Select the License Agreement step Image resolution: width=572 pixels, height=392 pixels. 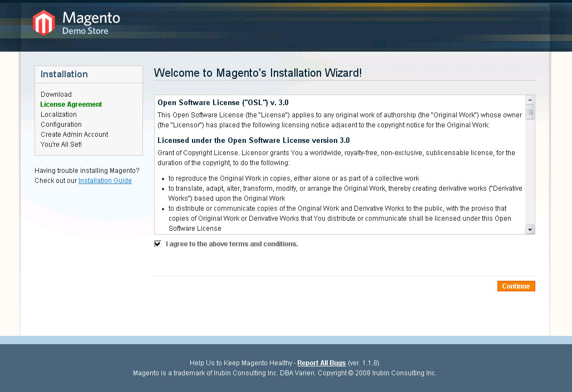point(71,105)
